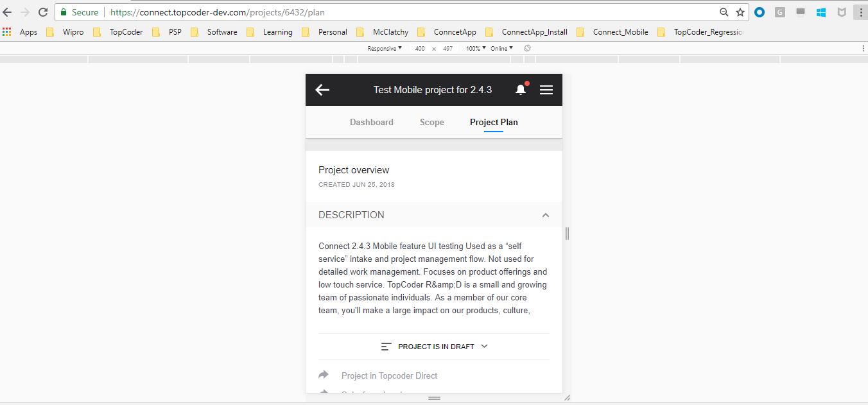Open the Connect_Mobile bookmark folder

click(x=612, y=32)
